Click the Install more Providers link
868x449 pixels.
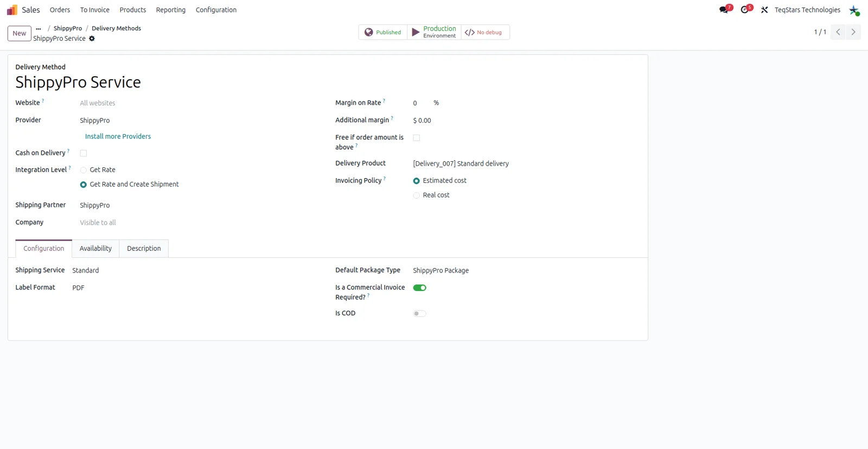pyautogui.click(x=118, y=136)
